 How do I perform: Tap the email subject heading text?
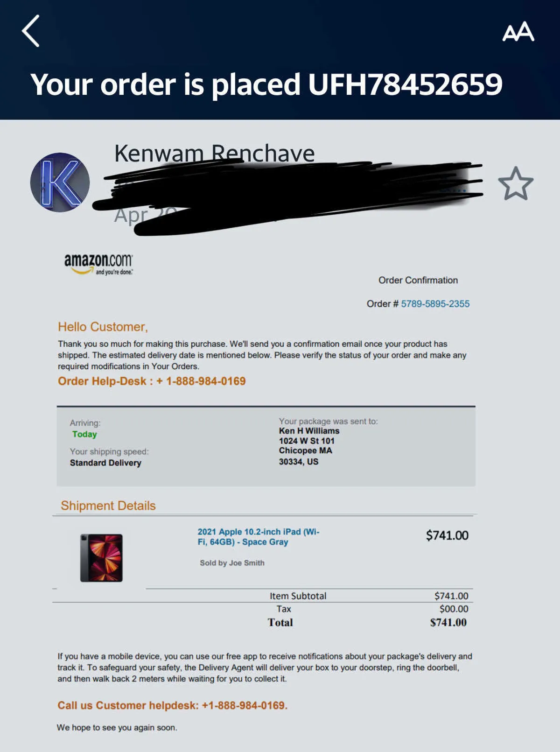point(266,84)
